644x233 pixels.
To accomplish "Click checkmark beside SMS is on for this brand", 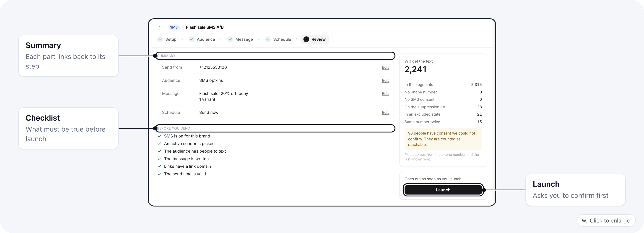I will (x=159, y=136).
